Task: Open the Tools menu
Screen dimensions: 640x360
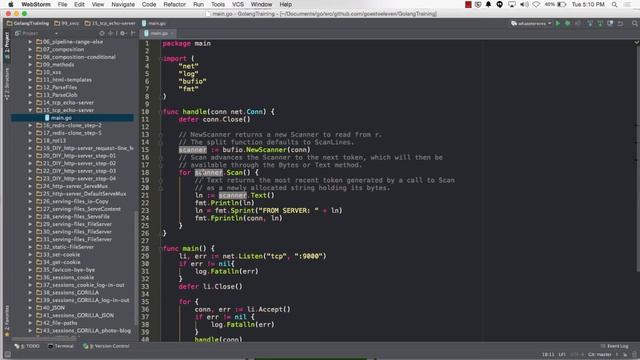Action: (x=218, y=4)
